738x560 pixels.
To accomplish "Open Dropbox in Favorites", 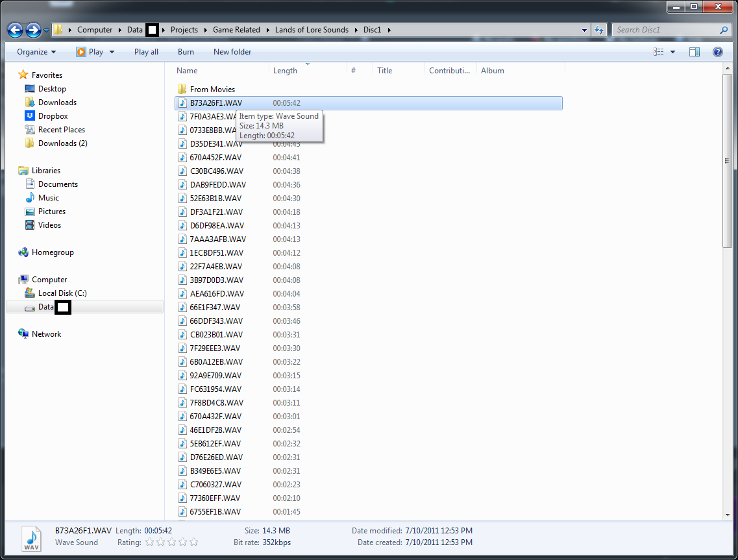I will [x=53, y=116].
